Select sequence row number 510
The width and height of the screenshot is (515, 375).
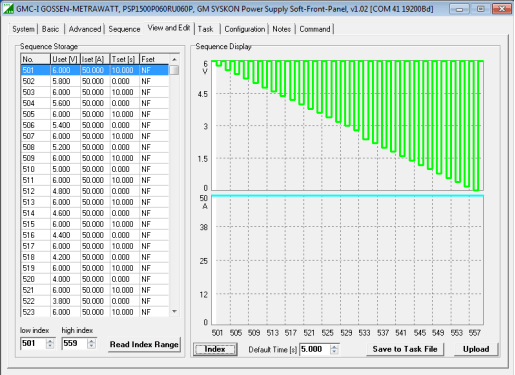(x=95, y=169)
